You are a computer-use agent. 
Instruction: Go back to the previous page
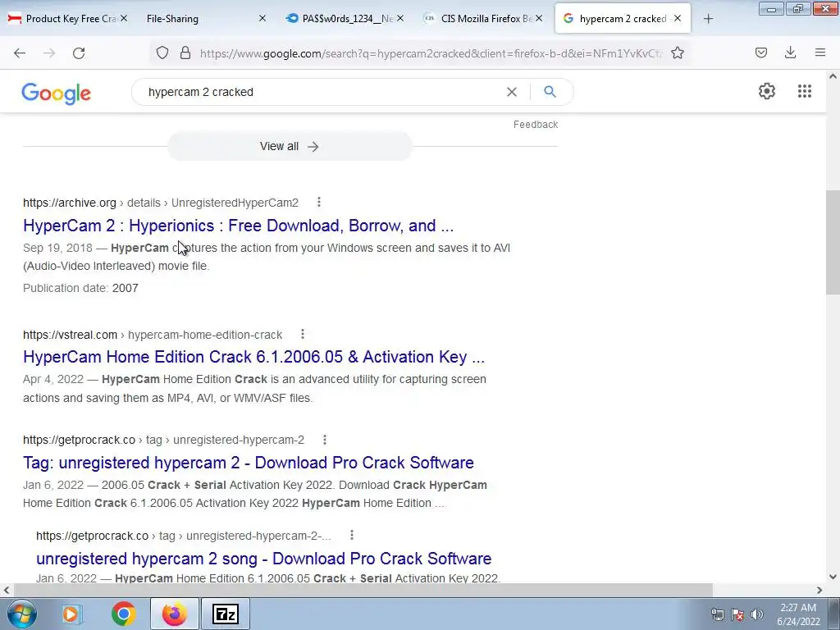click(20, 53)
